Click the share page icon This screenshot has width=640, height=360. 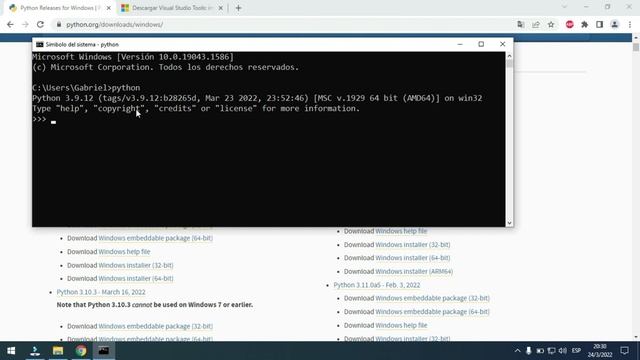(x=536, y=24)
